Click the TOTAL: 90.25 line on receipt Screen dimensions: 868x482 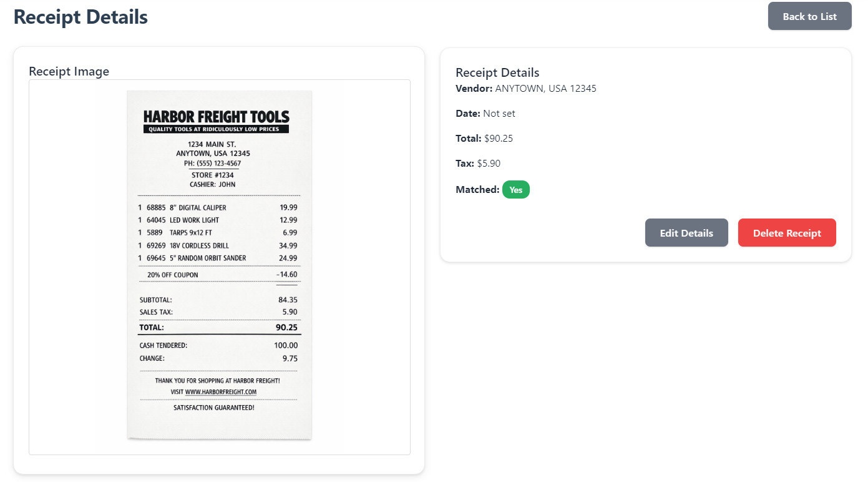point(218,327)
